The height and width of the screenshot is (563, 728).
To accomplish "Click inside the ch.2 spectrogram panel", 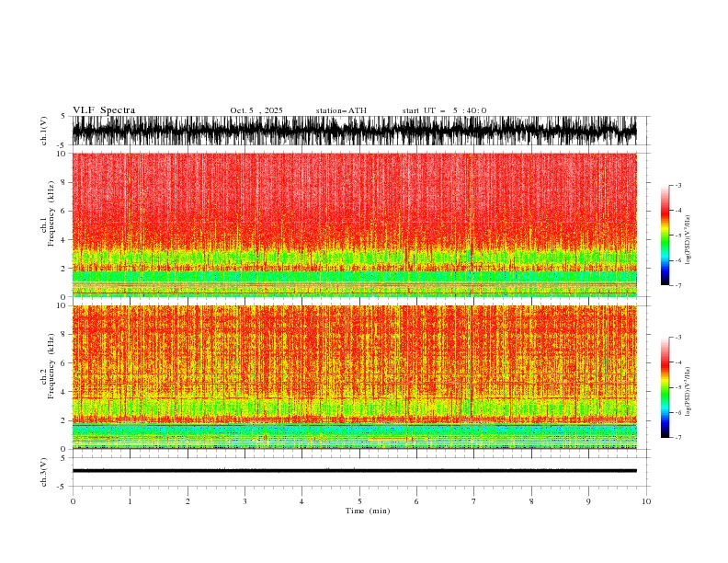I will [x=354, y=377].
